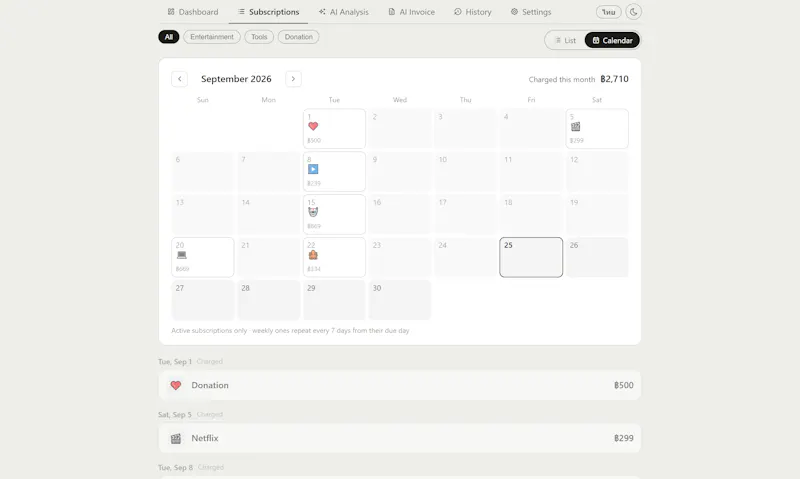The height and width of the screenshot is (479, 800).
Task: Filter by Entertainment category
Action: tap(212, 37)
